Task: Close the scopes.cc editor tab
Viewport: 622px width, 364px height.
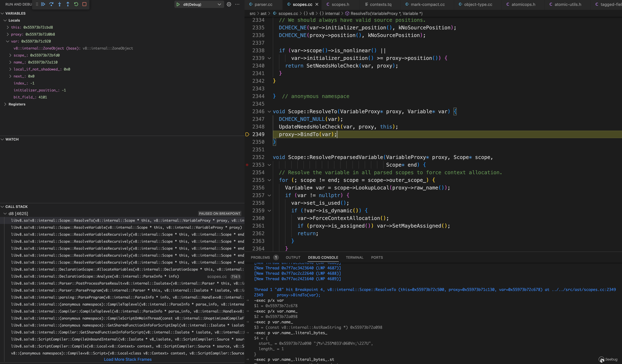Action: [x=317, y=4]
